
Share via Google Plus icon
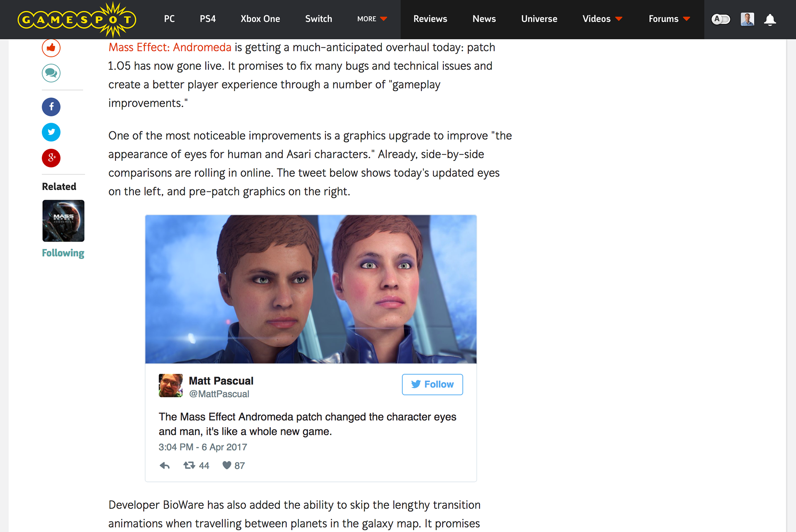(51, 158)
